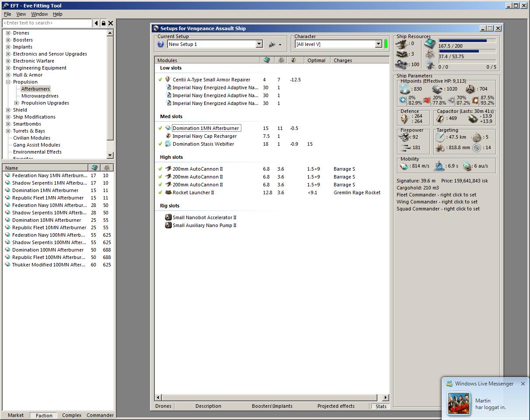This screenshot has width=530, height=420.
Task: Clear the search with the X button
Action: (111, 23)
